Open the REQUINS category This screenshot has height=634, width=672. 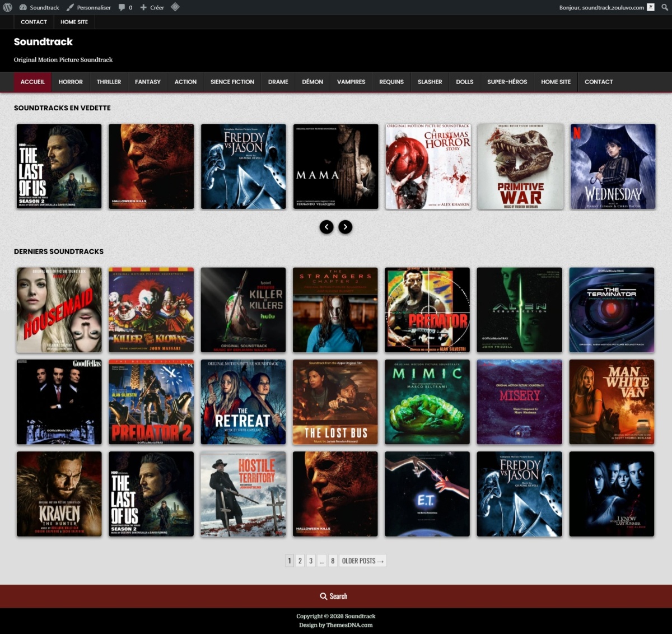(391, 82)
